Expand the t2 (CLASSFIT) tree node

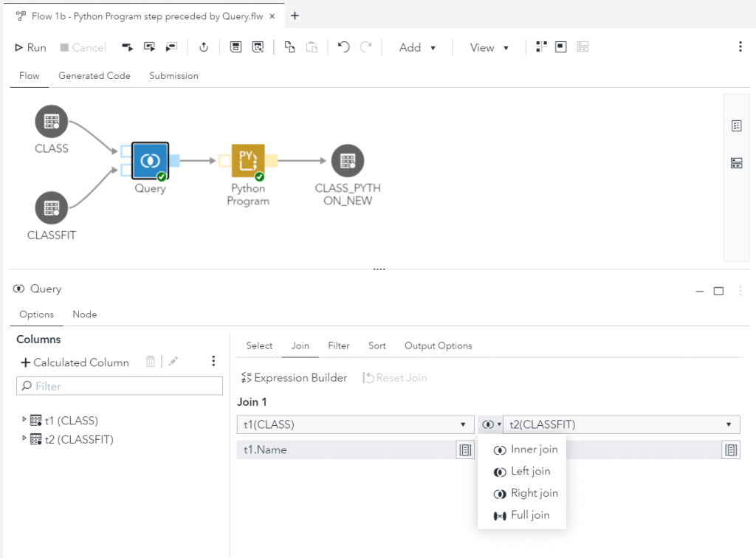tap(24, 439)
